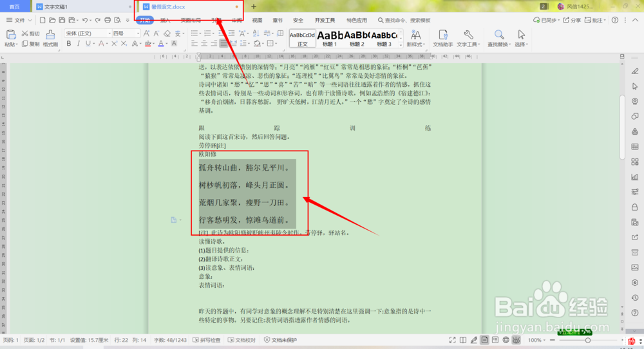The image size is (644, 349).
Task: Copy selection with 复制
Action: pos(31,44)
